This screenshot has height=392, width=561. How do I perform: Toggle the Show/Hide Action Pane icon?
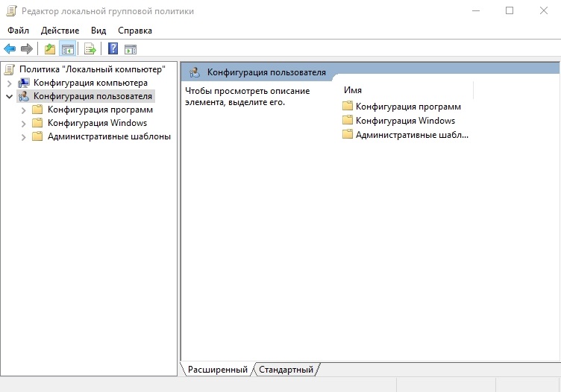tap(131, 49)
